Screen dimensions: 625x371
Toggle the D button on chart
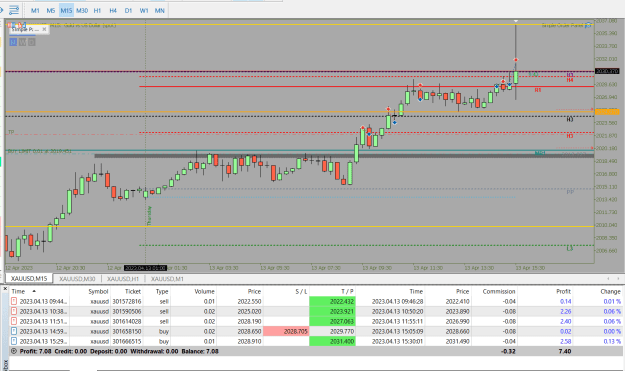(x=31, y=42)
